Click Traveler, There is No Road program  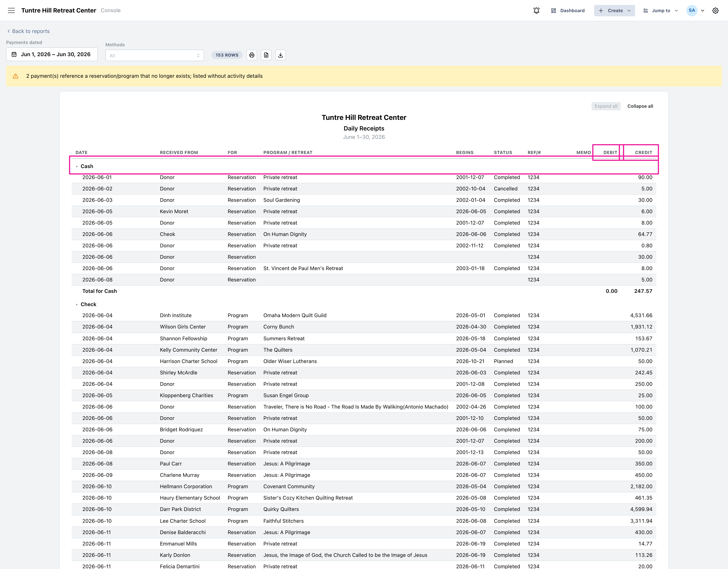(356, 407)
